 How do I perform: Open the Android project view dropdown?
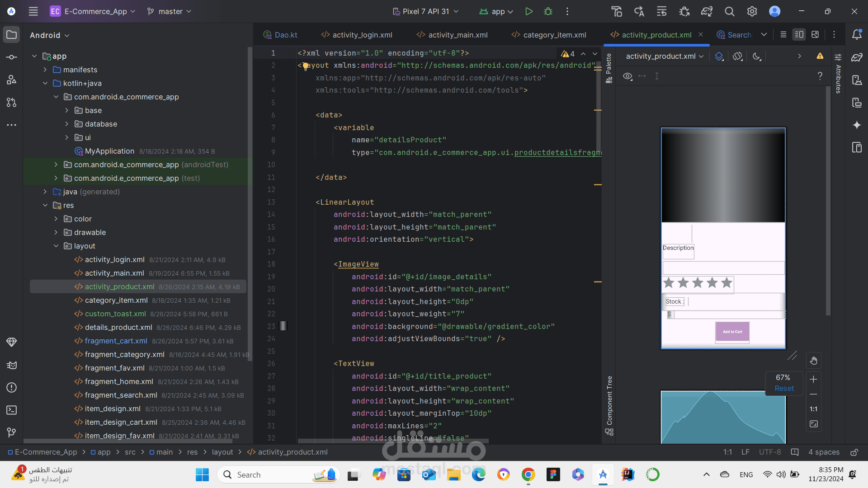(x=49, y=35)
